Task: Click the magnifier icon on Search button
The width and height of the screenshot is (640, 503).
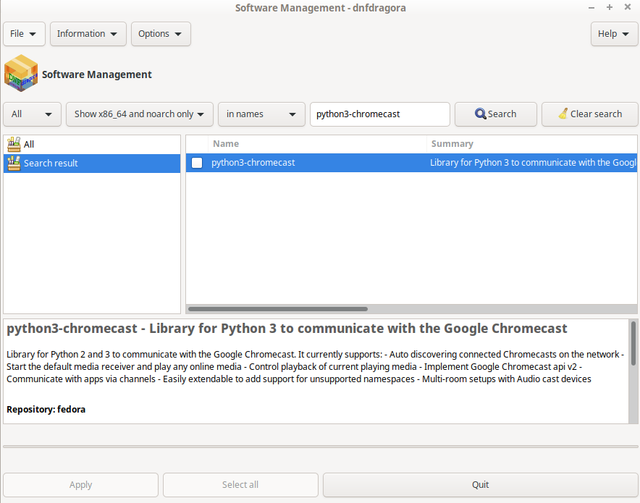Action: pyautogui.click(x=480, y=114)
